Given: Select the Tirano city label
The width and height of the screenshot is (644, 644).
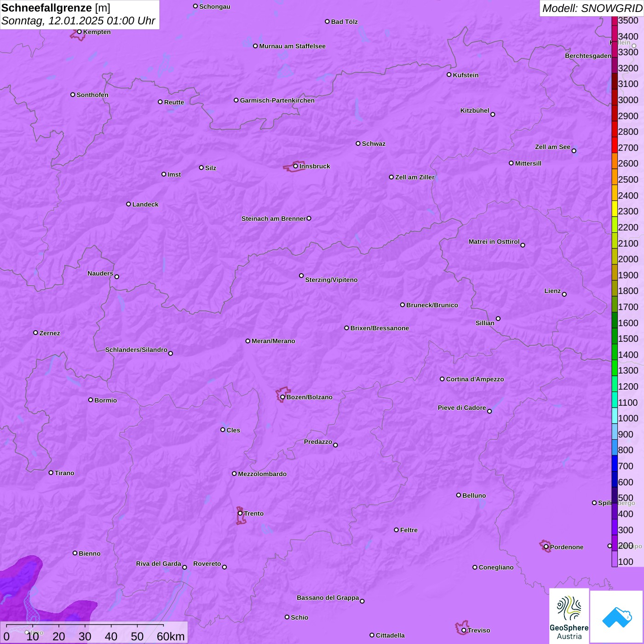Looking at the screenshot, I should (64, 473).
